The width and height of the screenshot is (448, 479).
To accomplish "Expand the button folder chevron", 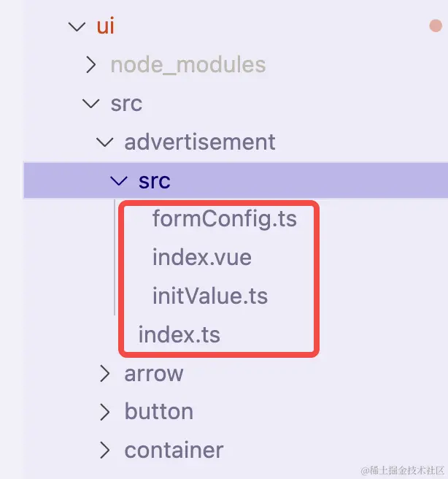I will pyautogui.click(x=105, y=412).
